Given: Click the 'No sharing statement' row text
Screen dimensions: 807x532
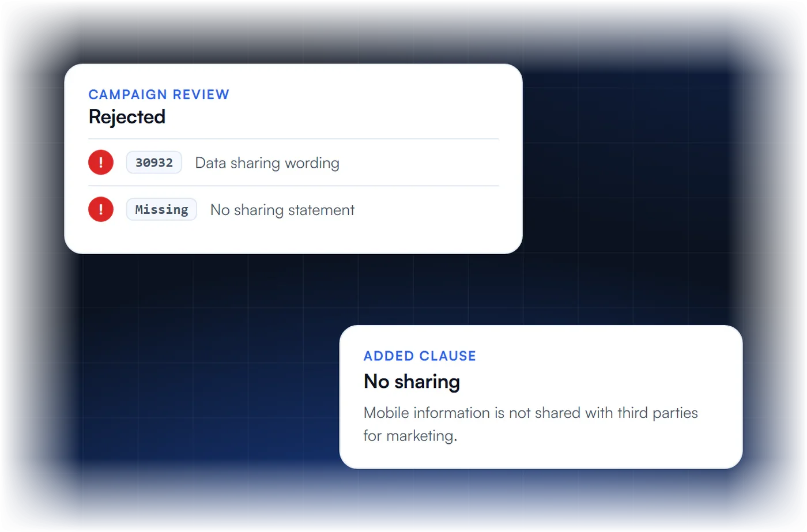Looking at the screenshot, I should 282,210.
